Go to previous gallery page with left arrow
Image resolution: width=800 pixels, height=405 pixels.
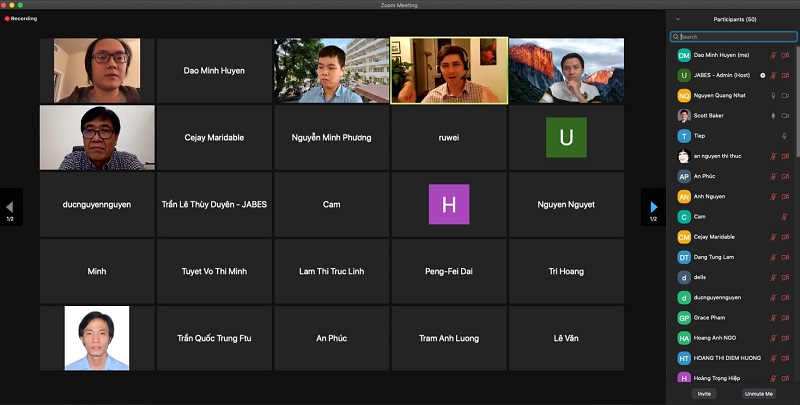pyautogui.click(x=11, y=207)
